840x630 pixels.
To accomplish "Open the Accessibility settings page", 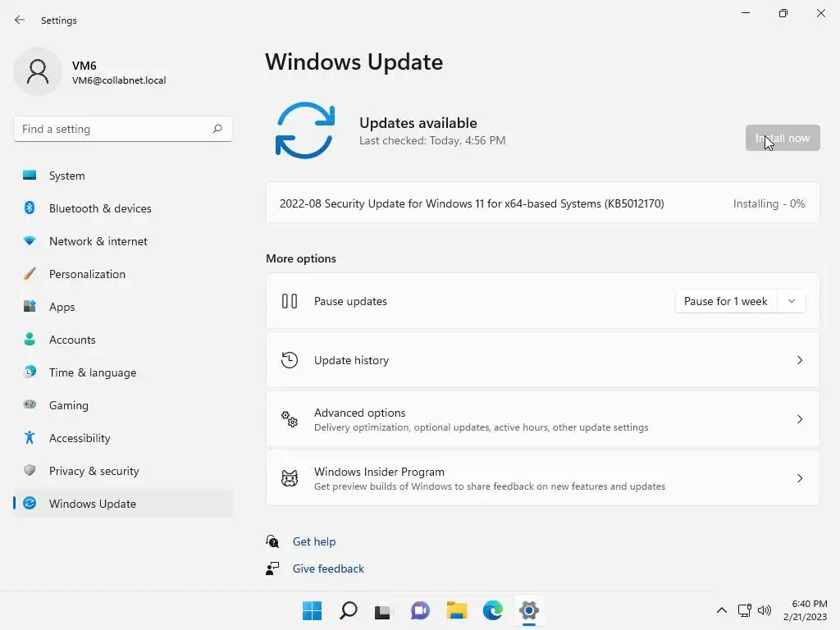I will coord(123,438).
